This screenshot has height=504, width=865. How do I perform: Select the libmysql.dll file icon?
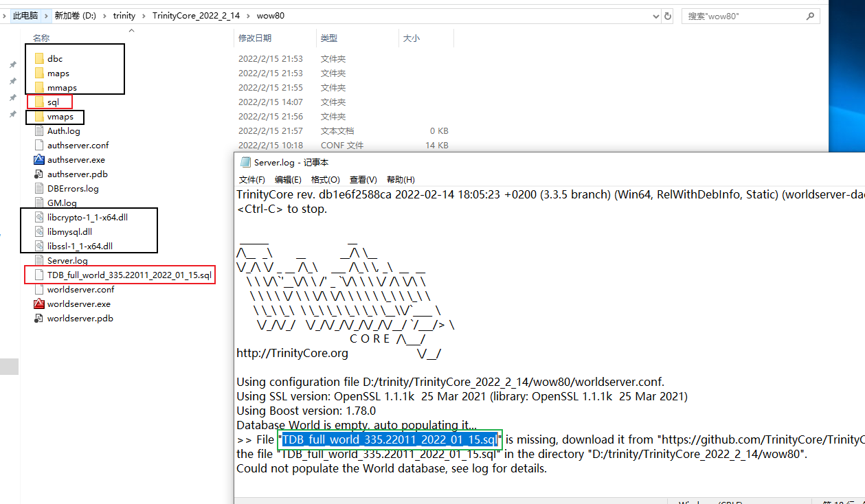point(39,232)
